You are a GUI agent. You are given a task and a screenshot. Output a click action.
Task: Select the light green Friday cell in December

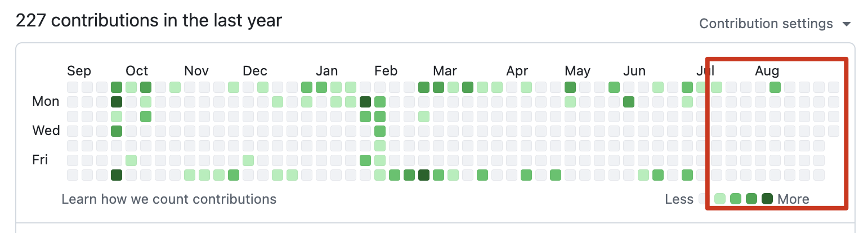tap(248, 160)
